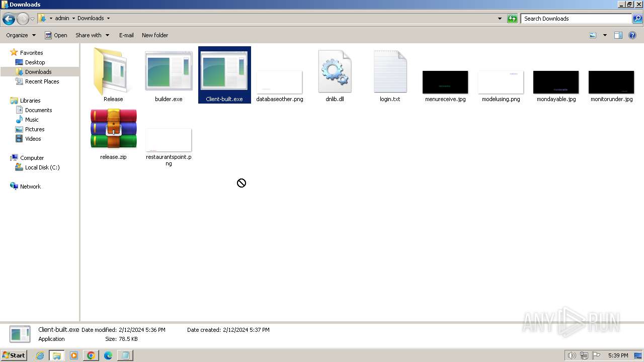644x362 pixels.
Task: Open Action Center flag icon
Action: (596, 355)
